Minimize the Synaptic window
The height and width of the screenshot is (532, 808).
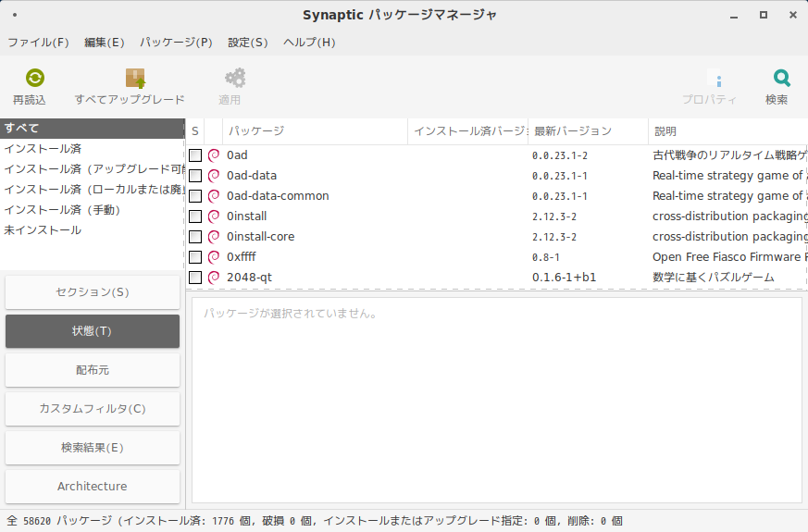(734, 16)
